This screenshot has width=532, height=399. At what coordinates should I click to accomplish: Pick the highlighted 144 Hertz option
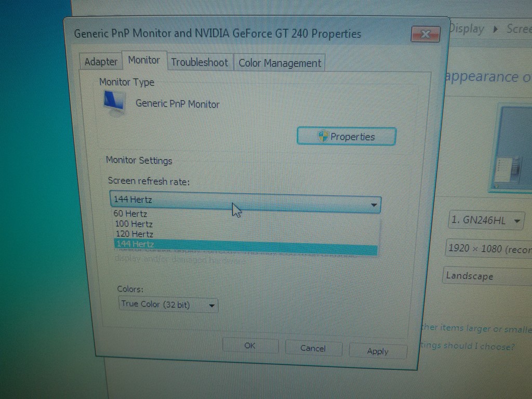click(246, 246)
